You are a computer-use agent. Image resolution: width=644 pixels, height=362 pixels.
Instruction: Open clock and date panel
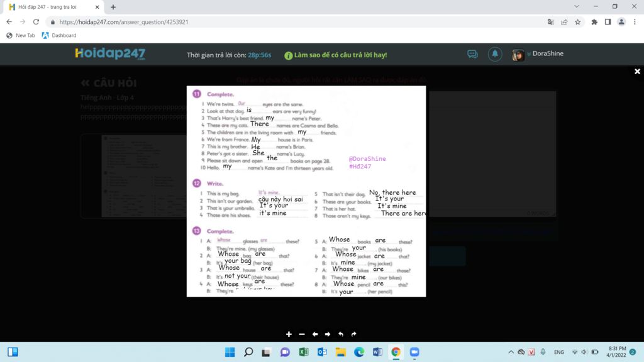tap(616, 352)
